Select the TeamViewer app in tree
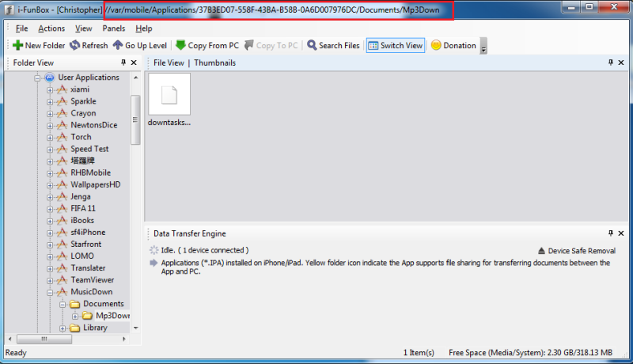This screenshot has width=633, height=364. (x=92, y=280)
